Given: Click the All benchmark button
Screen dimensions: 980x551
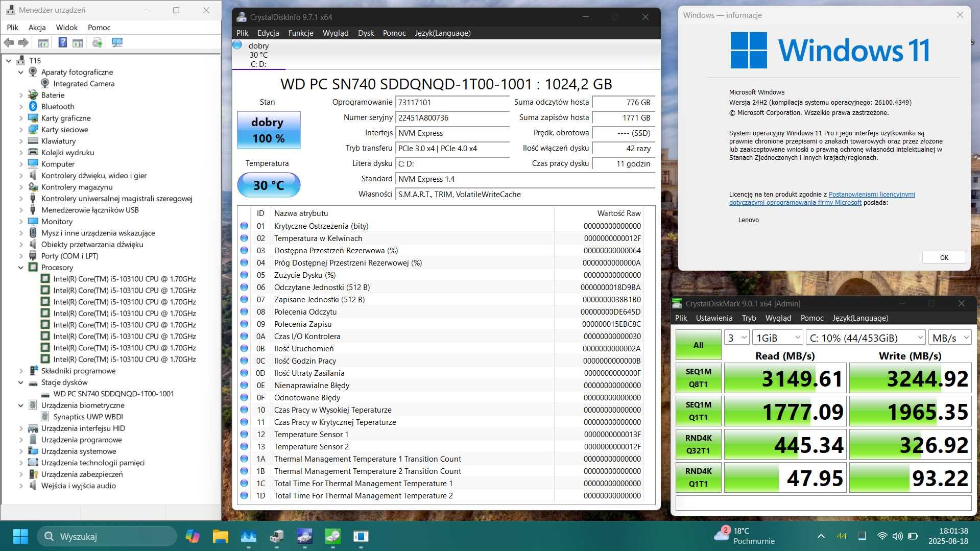Looking at the screenshot, I should 698,345.
